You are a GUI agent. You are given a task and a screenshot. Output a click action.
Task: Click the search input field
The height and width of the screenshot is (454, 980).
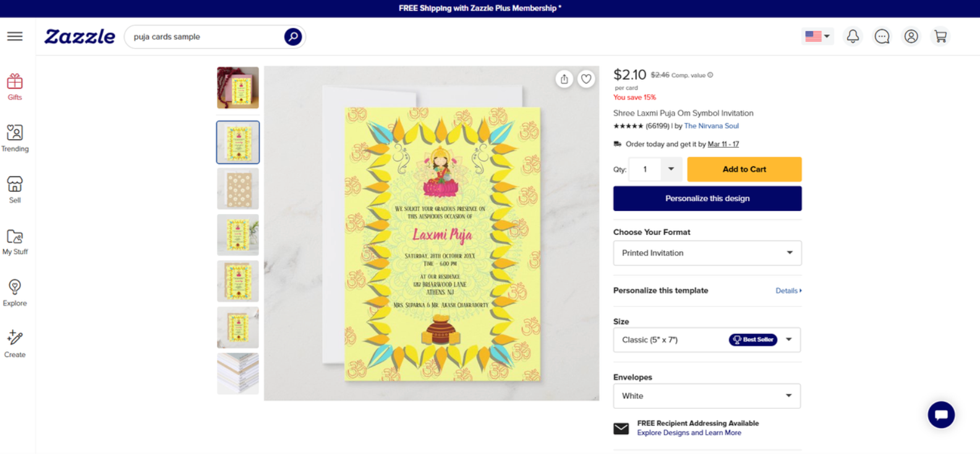pos(205,36)
